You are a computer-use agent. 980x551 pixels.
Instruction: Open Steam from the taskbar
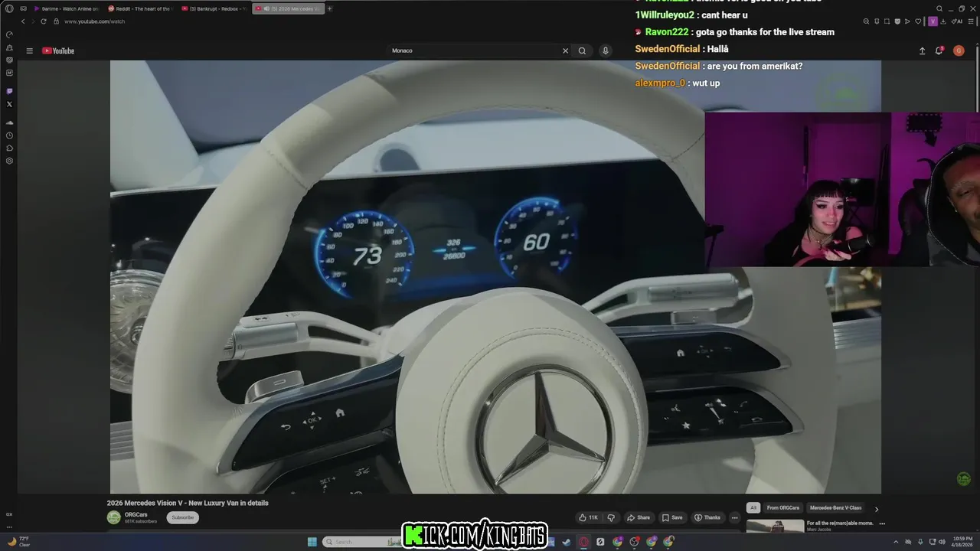[x=567, y=542]
